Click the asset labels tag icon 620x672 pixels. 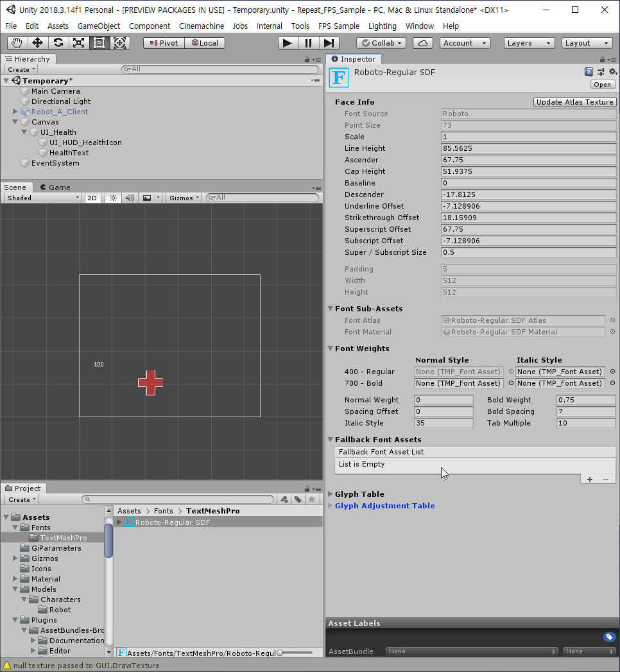point(609,637)
